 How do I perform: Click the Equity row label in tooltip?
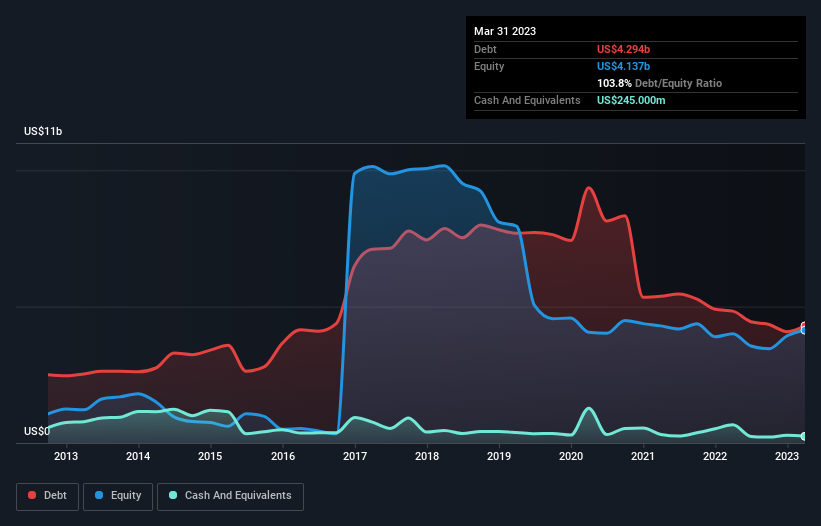click(489, 66)
